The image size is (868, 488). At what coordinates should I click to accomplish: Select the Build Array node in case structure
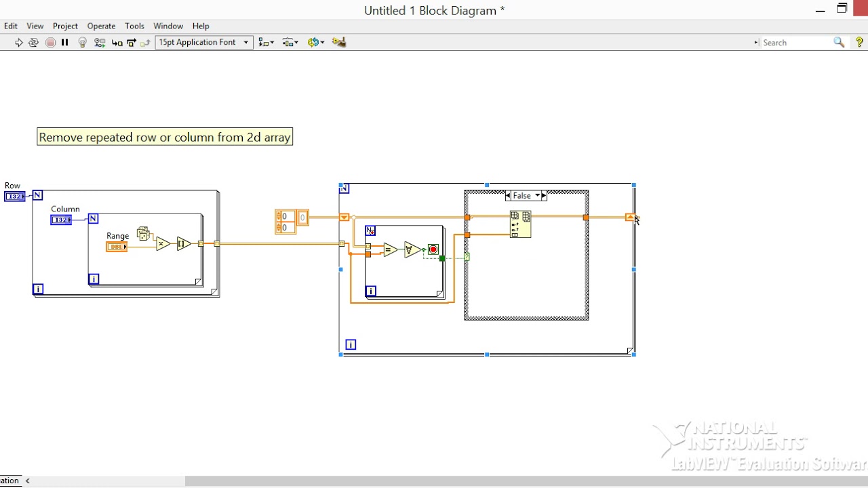[520, 224]
